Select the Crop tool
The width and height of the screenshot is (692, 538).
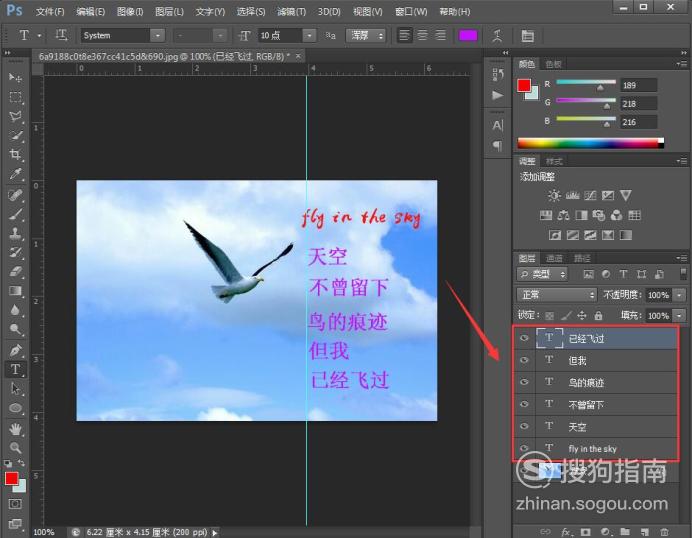coord(15,154)
